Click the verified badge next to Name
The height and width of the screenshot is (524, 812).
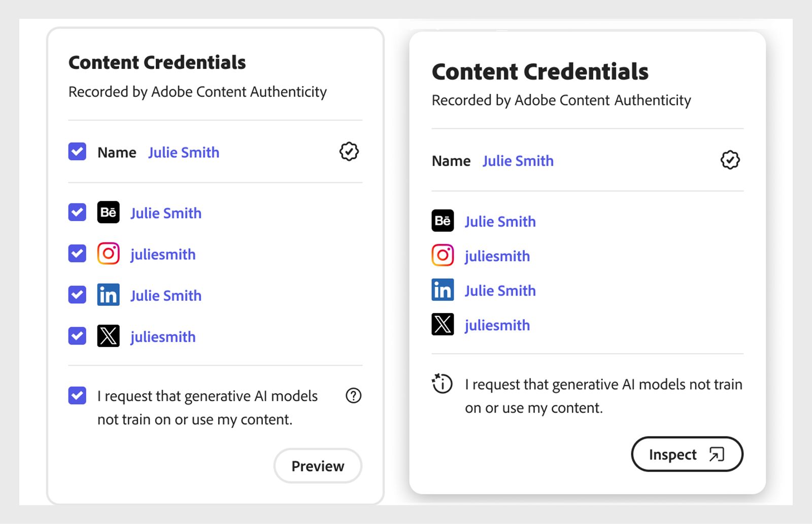click(348, 151)
